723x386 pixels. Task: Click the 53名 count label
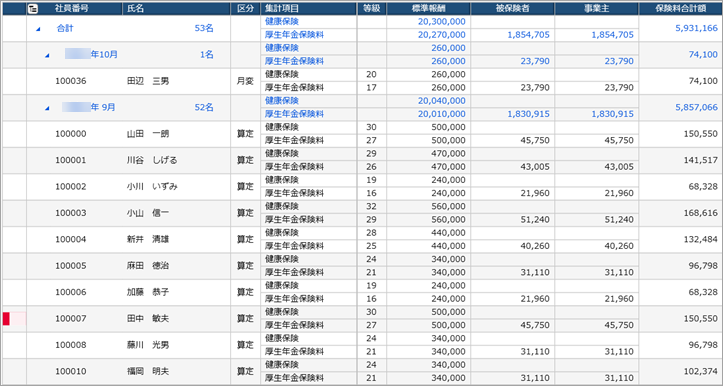[x=204, y=28]
